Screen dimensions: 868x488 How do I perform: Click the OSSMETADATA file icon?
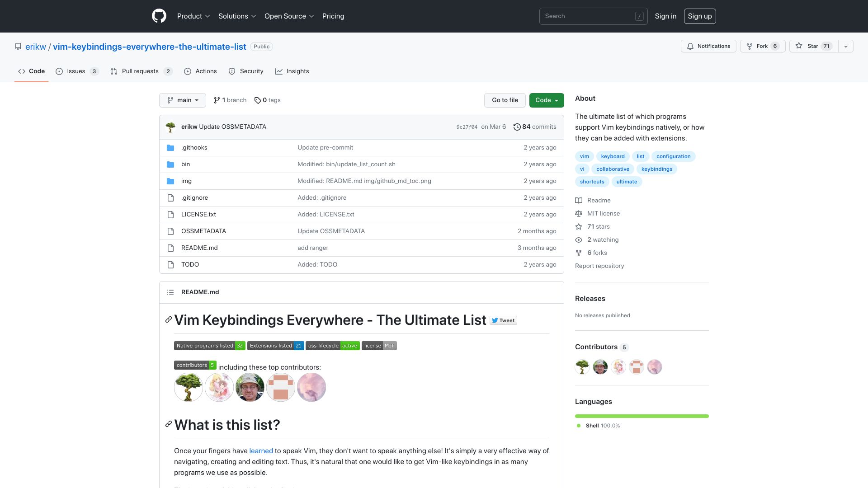tap(170, 231)
